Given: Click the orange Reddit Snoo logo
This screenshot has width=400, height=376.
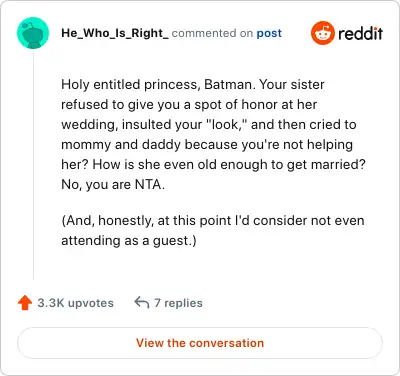Looking at the screenshot, I should (x=323, y=33).
